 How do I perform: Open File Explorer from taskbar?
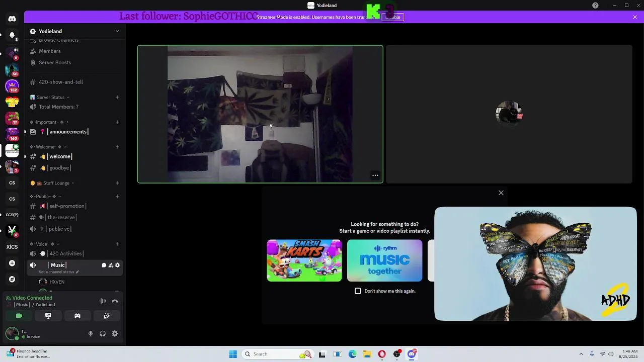(367, 354)
